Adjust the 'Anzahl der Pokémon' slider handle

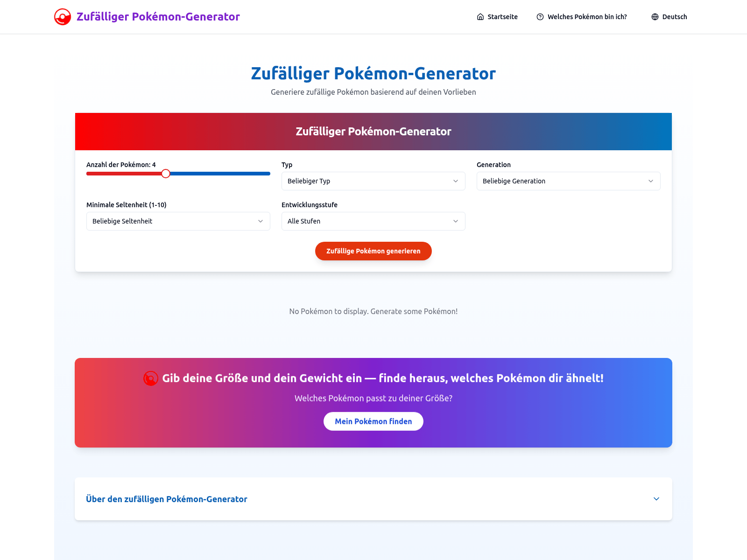166,173
